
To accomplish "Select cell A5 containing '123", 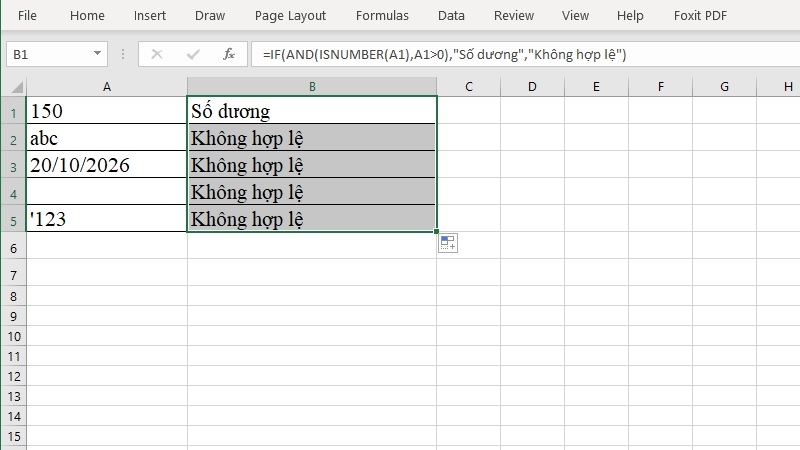I will pyautogui.click(x=106, y=219).
